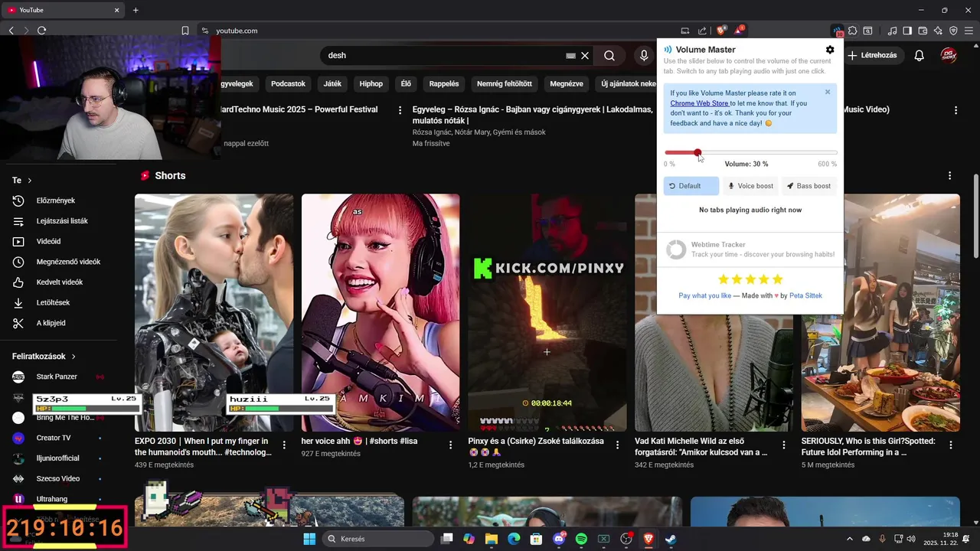
Task: Select the Default audio mode
Action: click(x=691, y=186)
